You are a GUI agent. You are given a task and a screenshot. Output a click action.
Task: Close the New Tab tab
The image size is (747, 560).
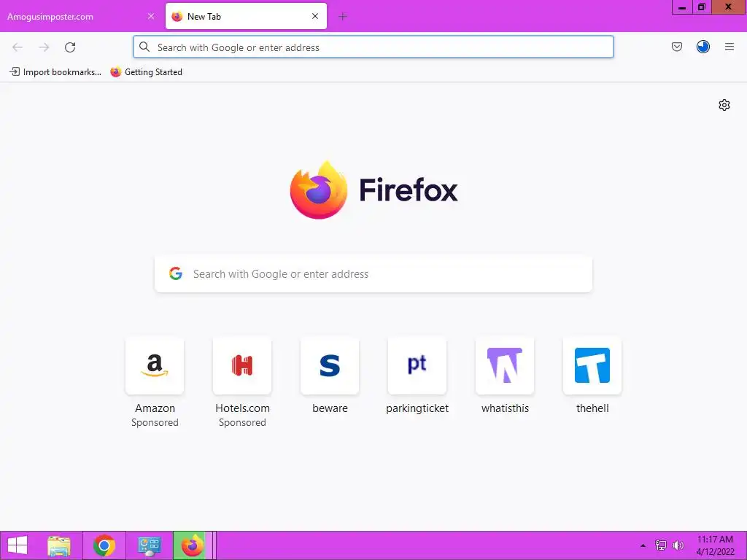(x=315, y=16)
